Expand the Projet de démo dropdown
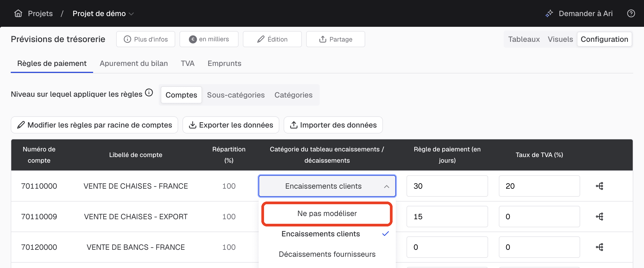 (103, 13)
